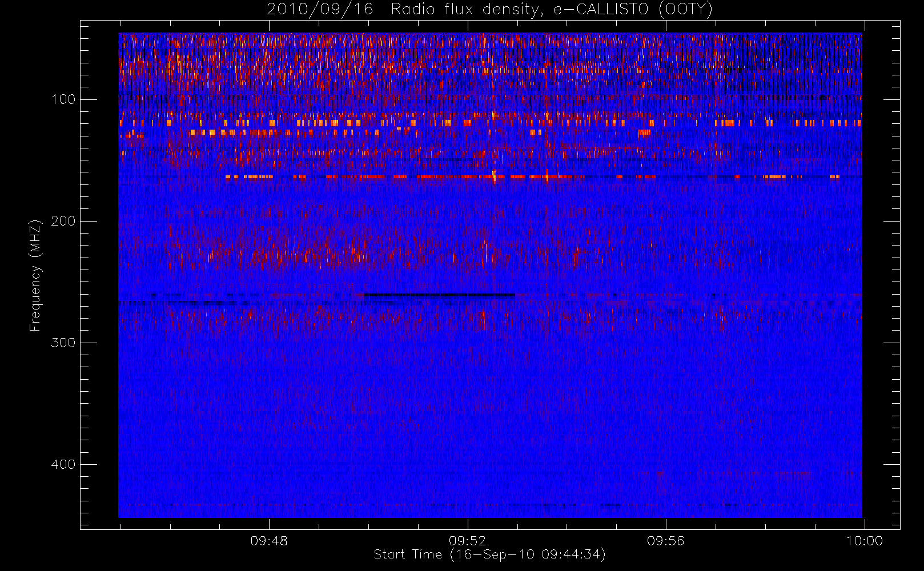
Task: Click the 09:56 time tick label
Action: pos(666,541)
